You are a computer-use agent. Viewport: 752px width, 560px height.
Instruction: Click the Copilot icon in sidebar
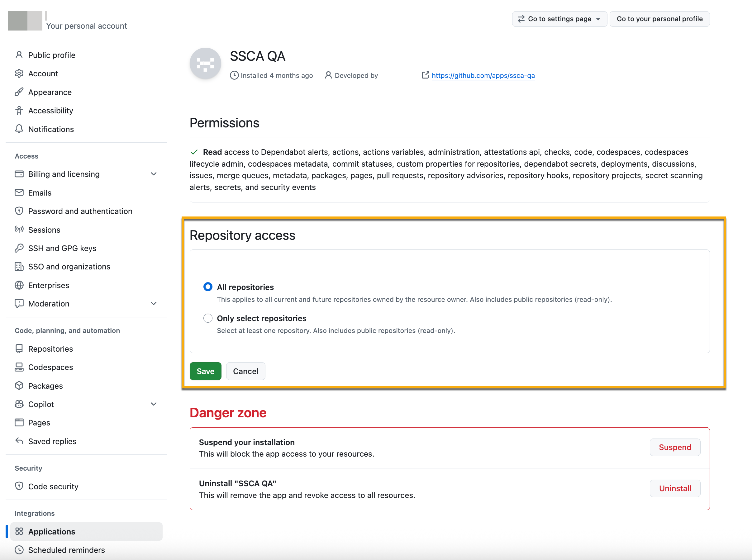(x=19, y=404)
